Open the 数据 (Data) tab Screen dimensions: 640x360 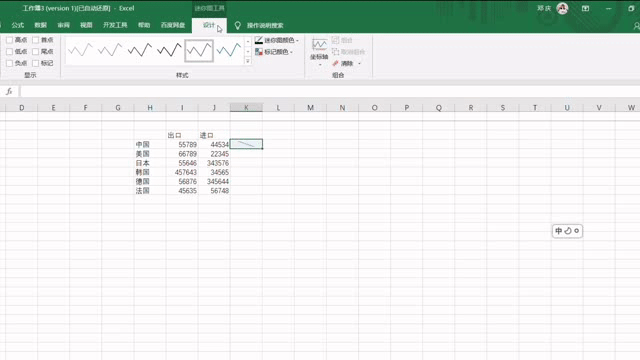[40, 25]
